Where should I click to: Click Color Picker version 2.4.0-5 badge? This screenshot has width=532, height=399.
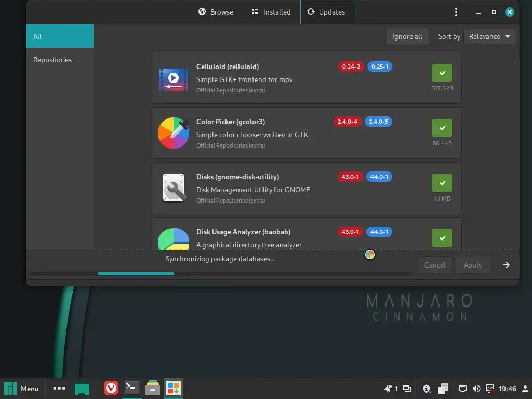click(378, 122)
